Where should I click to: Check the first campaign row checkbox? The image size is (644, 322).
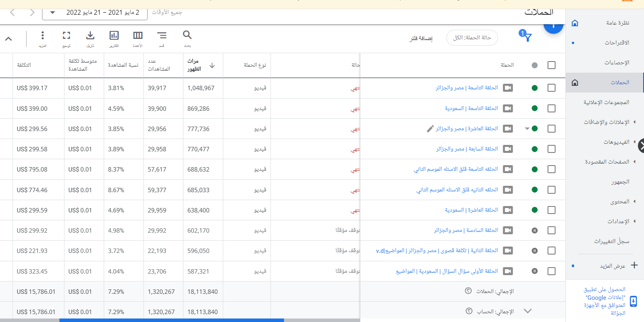[551, 88]
